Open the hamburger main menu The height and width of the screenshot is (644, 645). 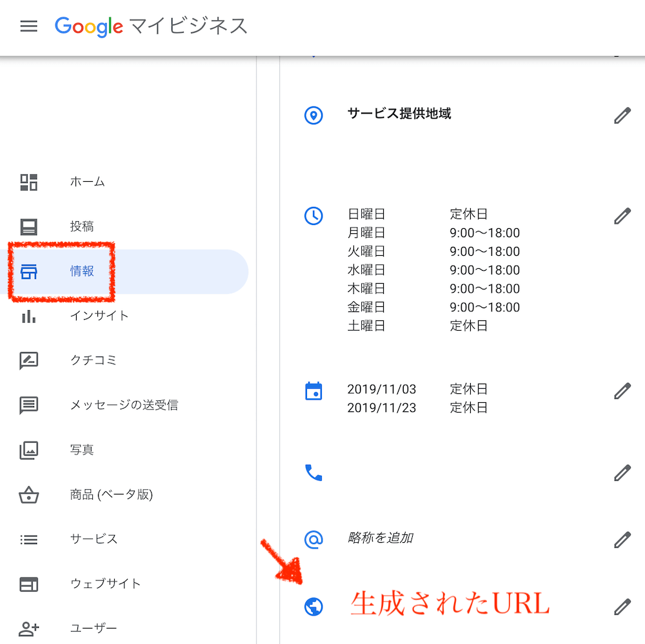[29, 26]
